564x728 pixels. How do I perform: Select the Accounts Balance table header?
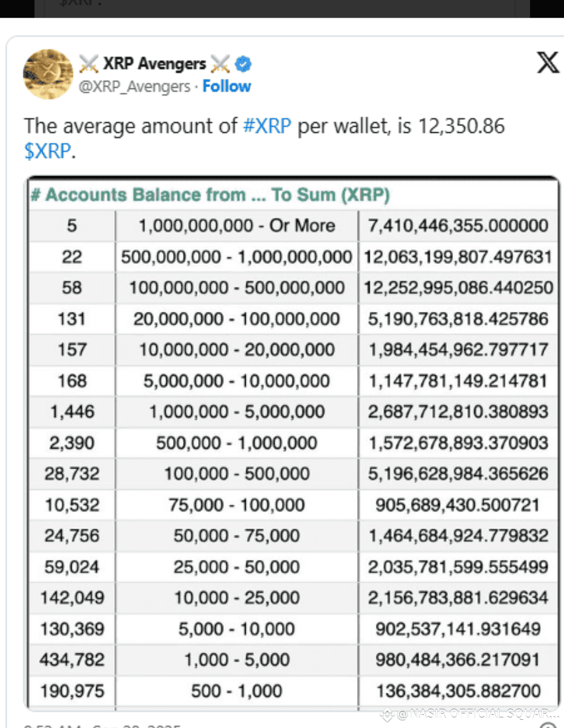pyautogui.click(x=211, y=195)
